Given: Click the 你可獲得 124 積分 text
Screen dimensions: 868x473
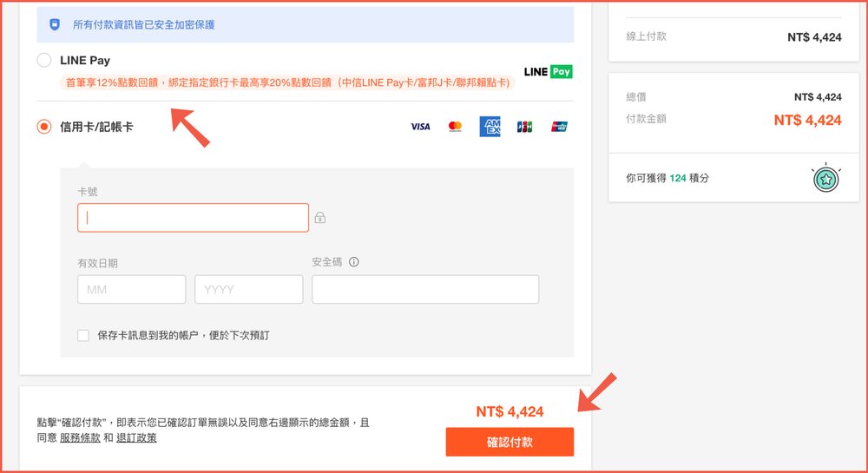Looking at the screenshot, I should click(667, 178).
